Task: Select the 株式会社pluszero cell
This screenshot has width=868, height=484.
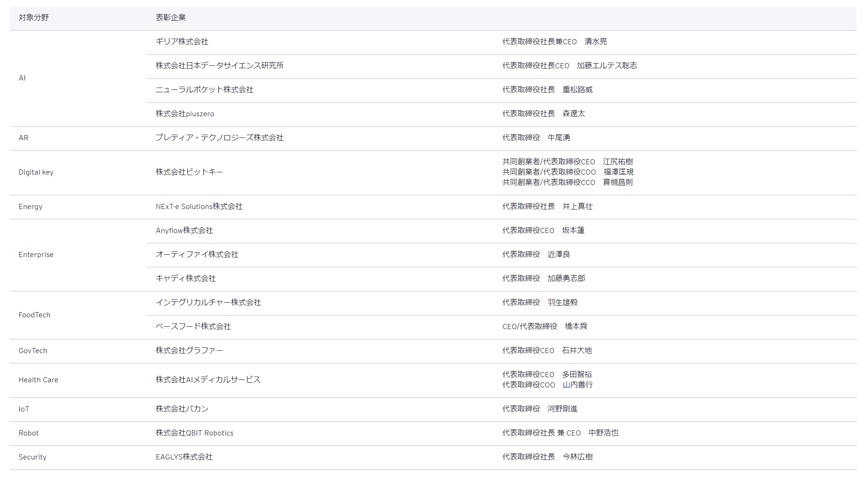Action: click(x=184, y=114)
